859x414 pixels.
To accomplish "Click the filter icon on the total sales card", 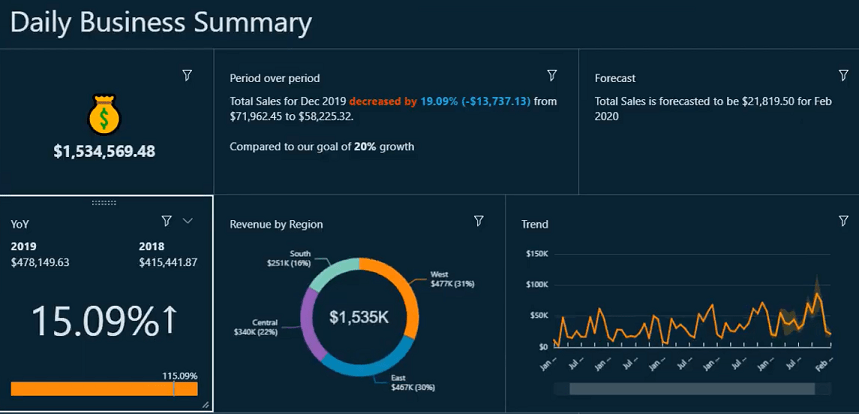I will [x=187, y=76].
